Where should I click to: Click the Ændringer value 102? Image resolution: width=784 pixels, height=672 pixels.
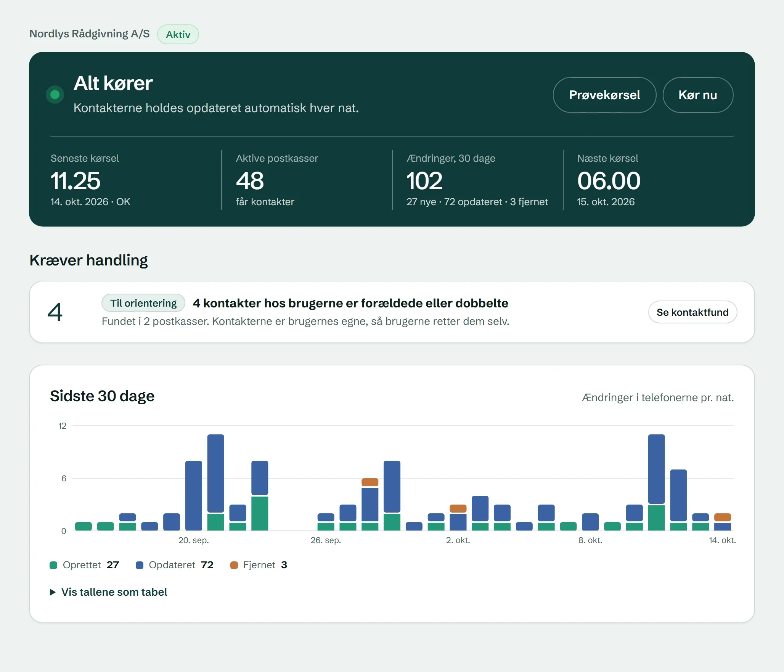tap(424, 180)
